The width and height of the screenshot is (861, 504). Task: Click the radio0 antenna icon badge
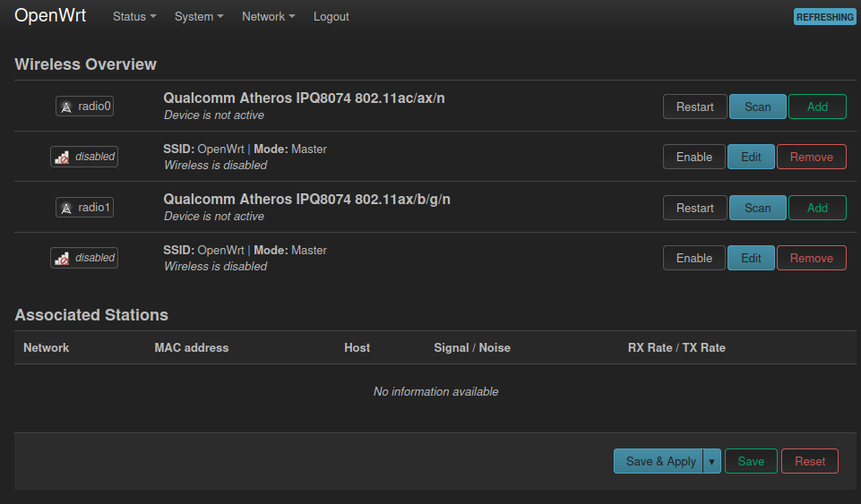click(x=84, y=107)
